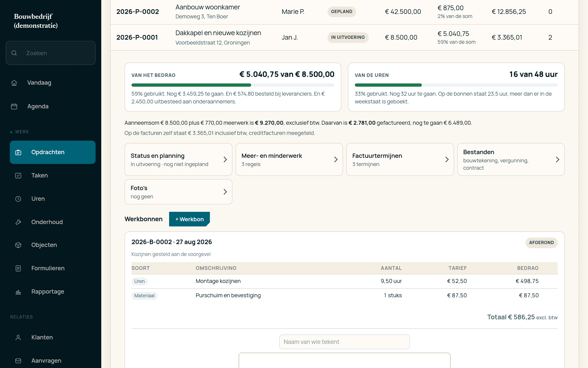588x368 pixels.
Task: Click the AFGEROND badge on werkbon
Action: (x=541, y=243)
